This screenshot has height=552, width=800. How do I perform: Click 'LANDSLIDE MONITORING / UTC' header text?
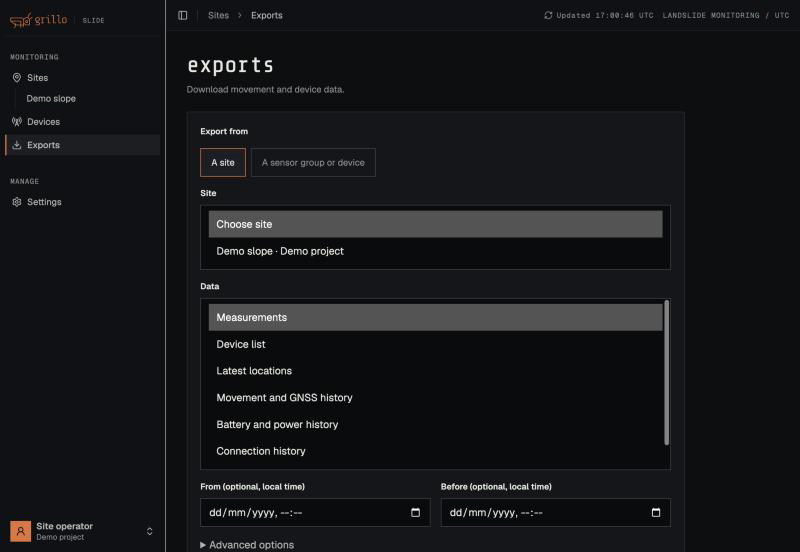[x=726, y=15]
